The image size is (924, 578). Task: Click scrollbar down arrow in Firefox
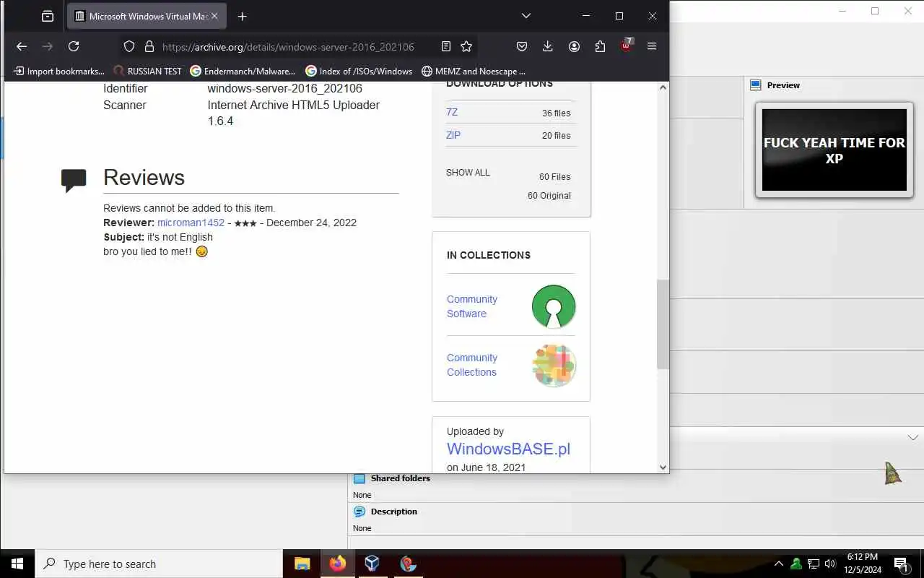[x=663, y=467]
